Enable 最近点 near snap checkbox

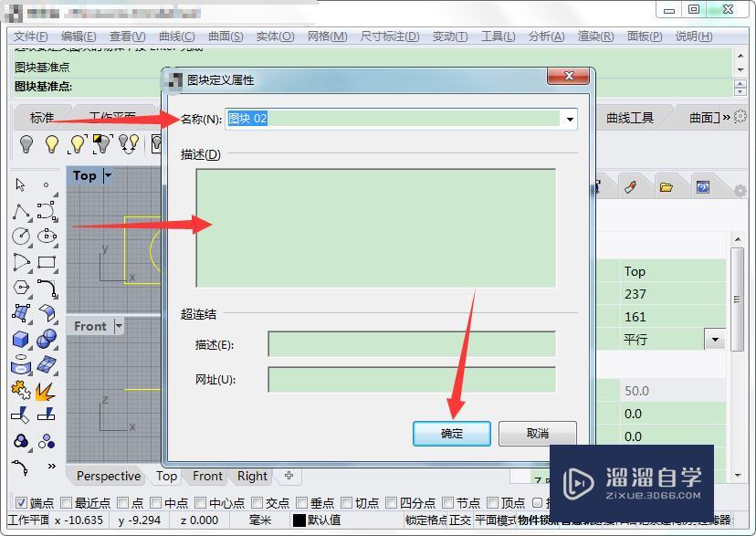tap(66, 503)
